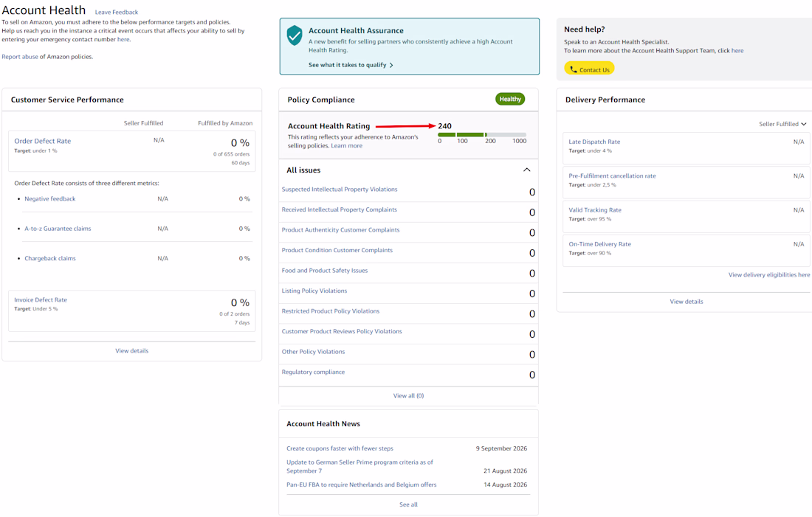Click the 0 of 655 orders text
The width and height of the screenshot is (812, 517).
231,154
